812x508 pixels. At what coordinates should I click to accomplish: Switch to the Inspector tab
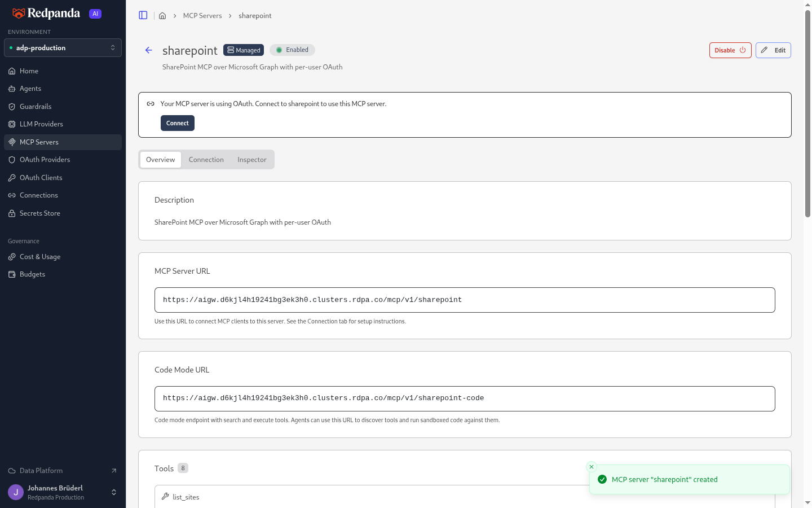(x=252, y=160)
